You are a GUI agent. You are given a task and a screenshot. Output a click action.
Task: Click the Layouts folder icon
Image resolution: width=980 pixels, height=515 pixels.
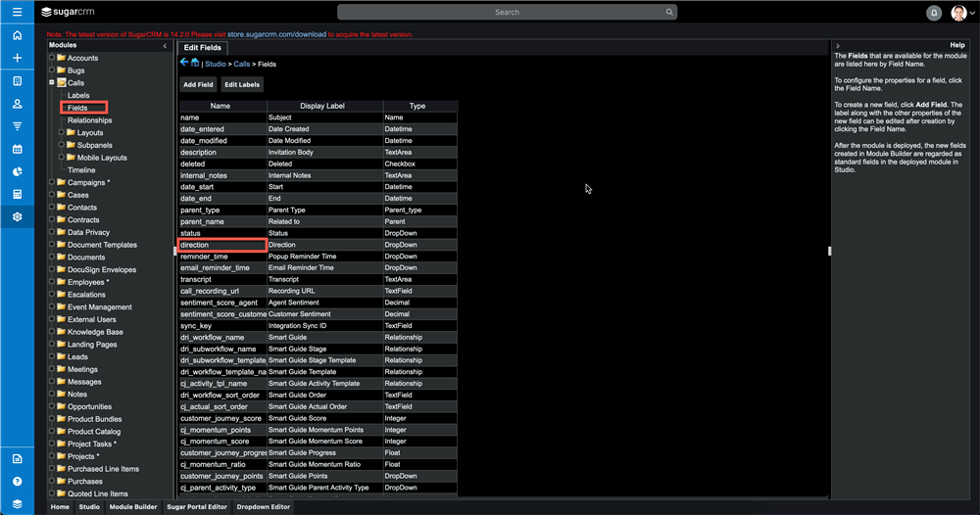tap(71, 132)
